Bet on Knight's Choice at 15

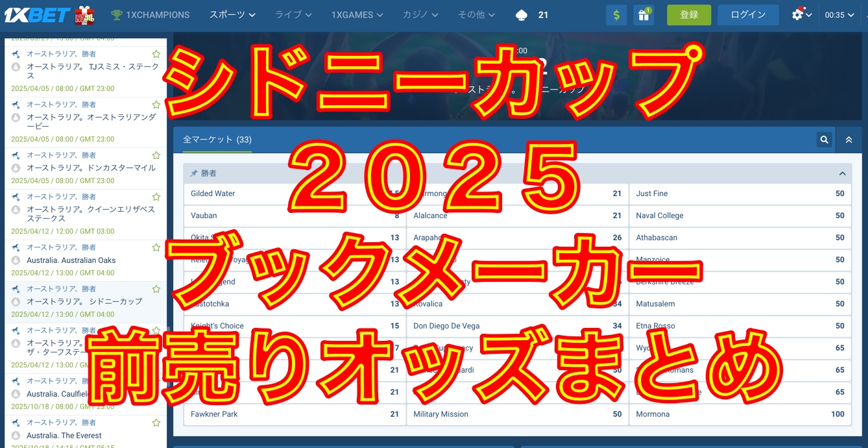[293, 326]
